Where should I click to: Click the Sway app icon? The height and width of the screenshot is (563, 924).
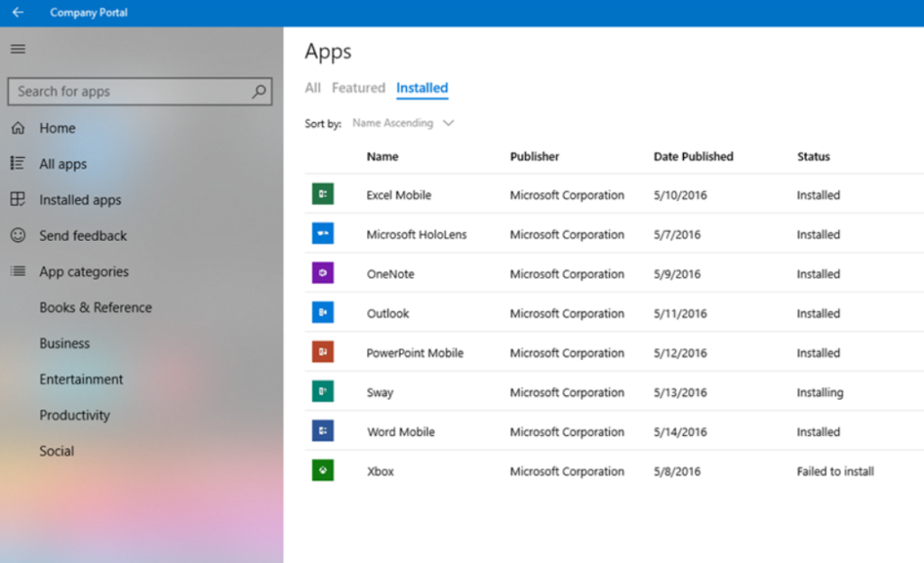(323, 391)
